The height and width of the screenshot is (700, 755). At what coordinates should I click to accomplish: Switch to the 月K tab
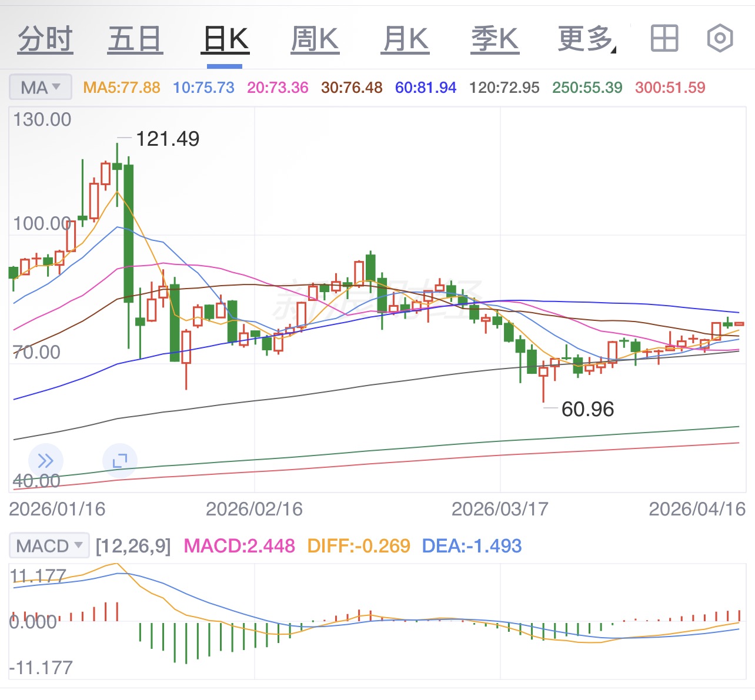click(405, 39)
